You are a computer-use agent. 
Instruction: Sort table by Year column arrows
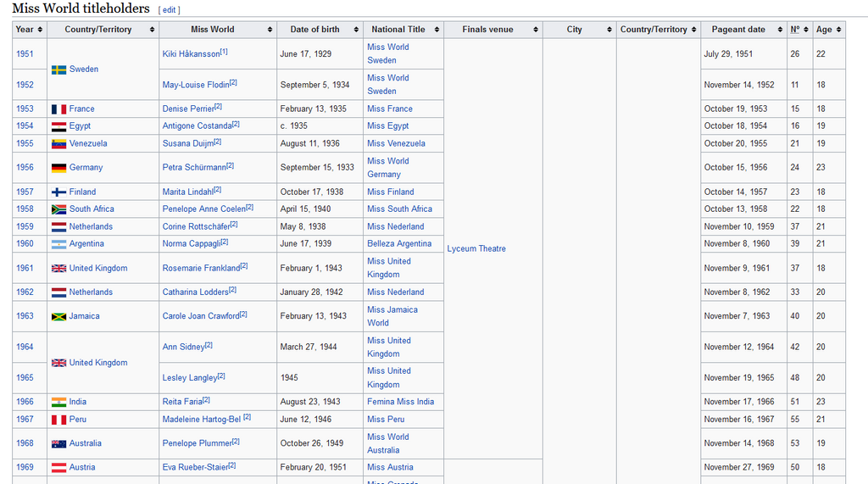tap(40, 30)
